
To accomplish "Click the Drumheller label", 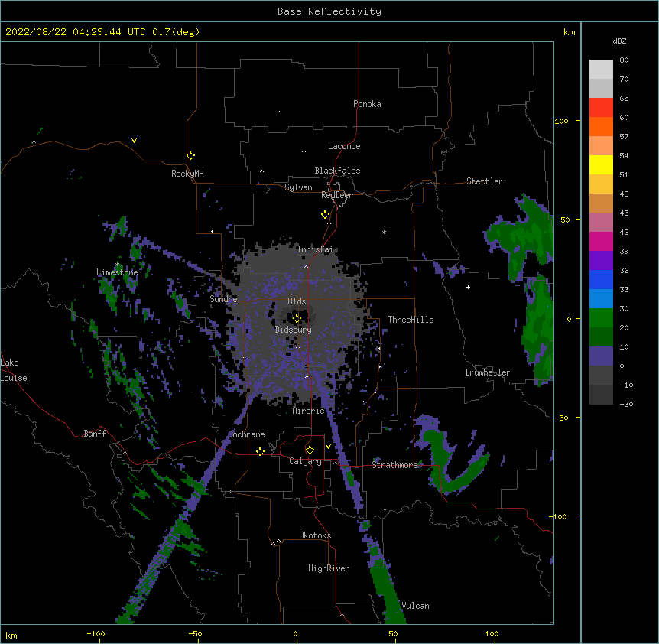I will 488,372.
